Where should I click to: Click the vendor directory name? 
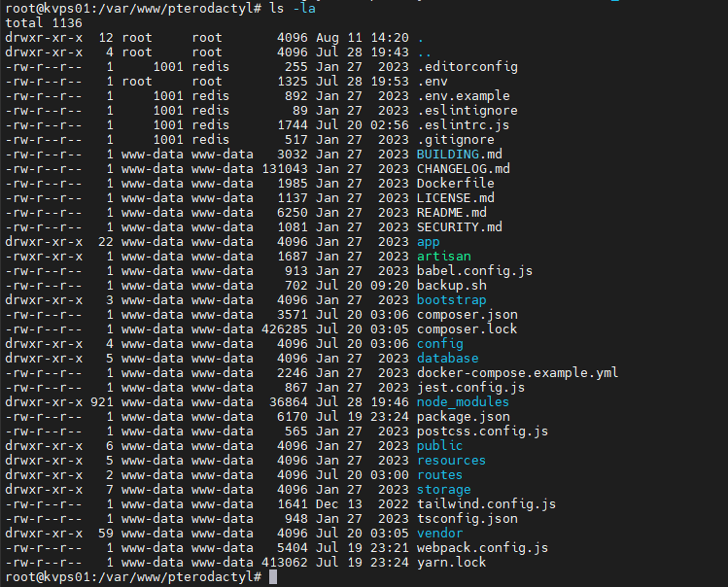[440, 534]
